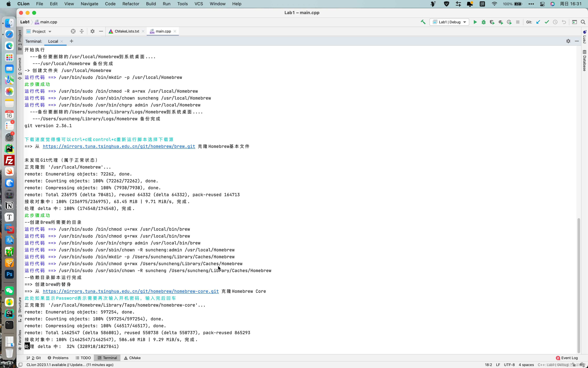Open Search Everywhere magnifier icon
The height and width of the screenshot is (368, 588).
(x=583, y=22)
